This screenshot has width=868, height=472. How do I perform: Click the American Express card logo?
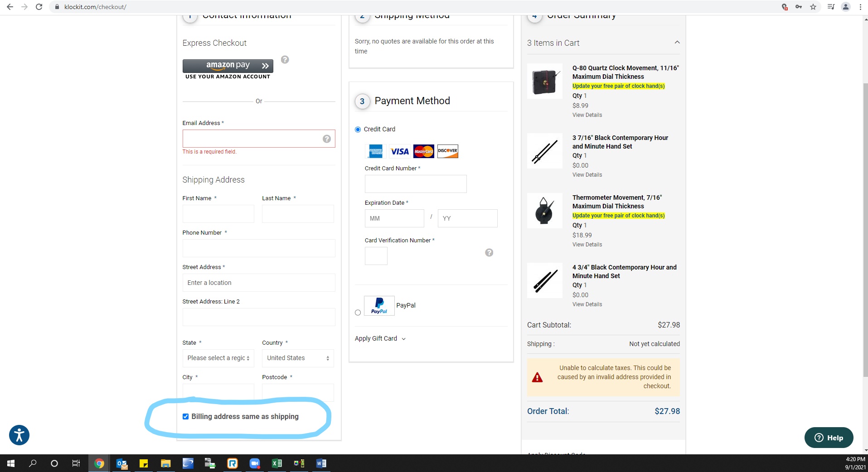[375, 151]
